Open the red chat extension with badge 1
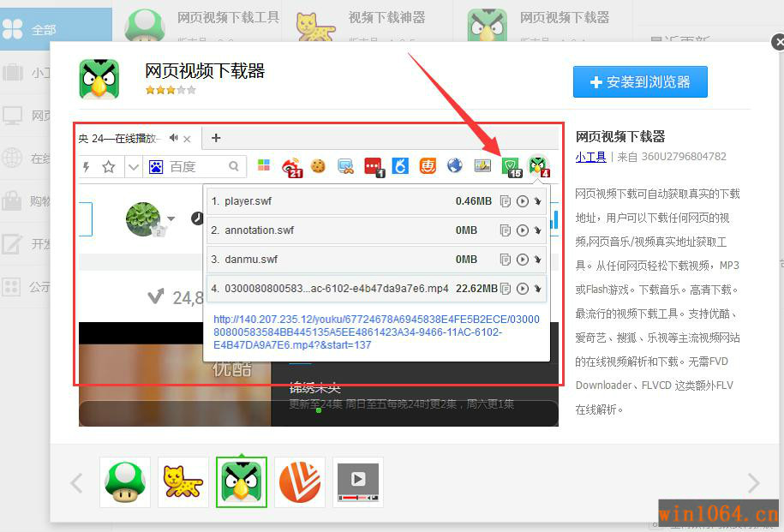The height and width of the screenshot is (532, 784). pyautogui.click(x=374, y=167)
